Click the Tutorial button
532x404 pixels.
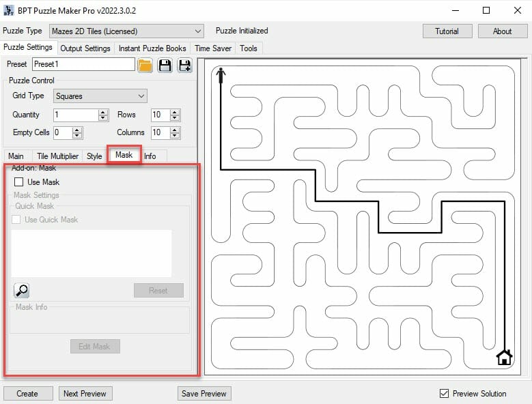[447, 31]
